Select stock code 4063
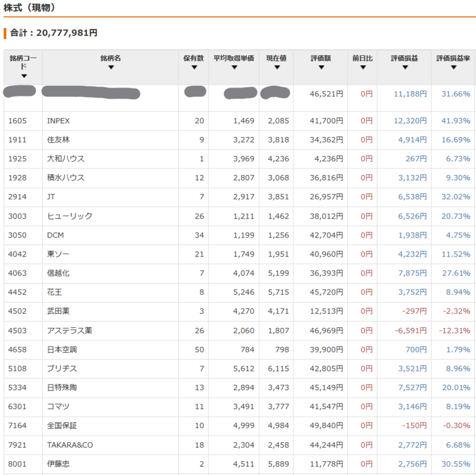The width and height of the screenshot is (476, 475). (17, 273)
